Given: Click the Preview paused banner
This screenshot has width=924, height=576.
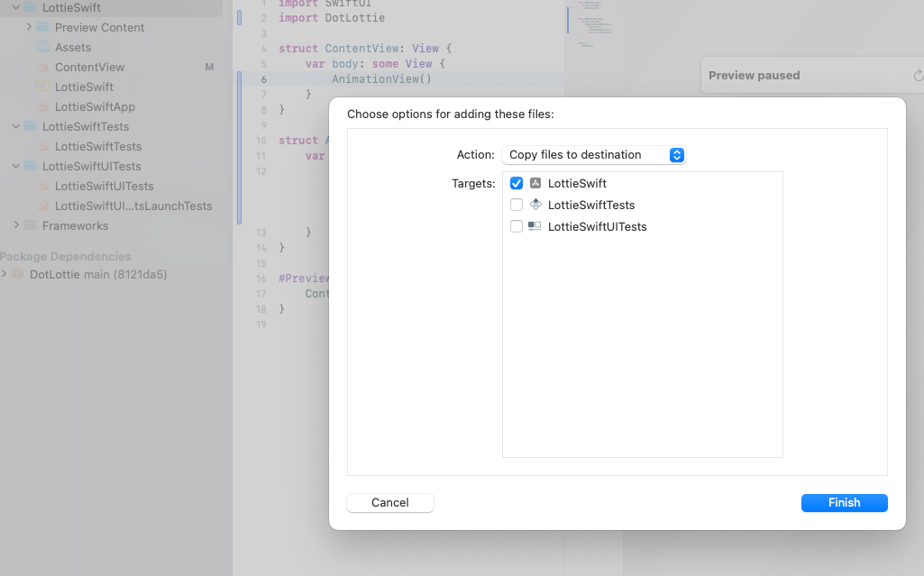Looking at the screenshot, I should pos(812,75).
